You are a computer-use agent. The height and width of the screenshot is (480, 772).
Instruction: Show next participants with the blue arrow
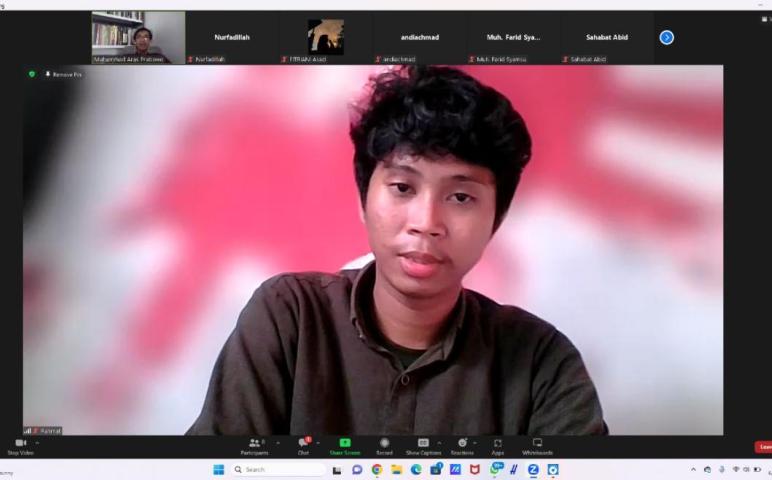[x=667, y=37]
